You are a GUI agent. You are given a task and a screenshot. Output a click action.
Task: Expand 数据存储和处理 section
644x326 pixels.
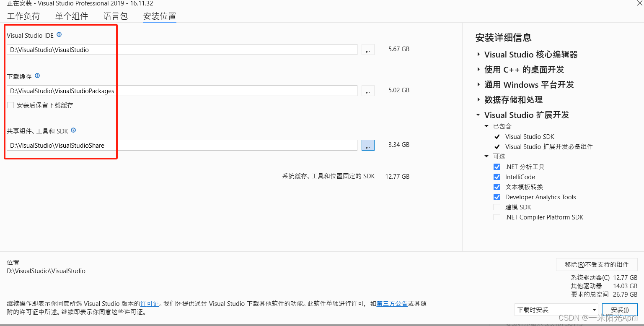coord(478,100)
